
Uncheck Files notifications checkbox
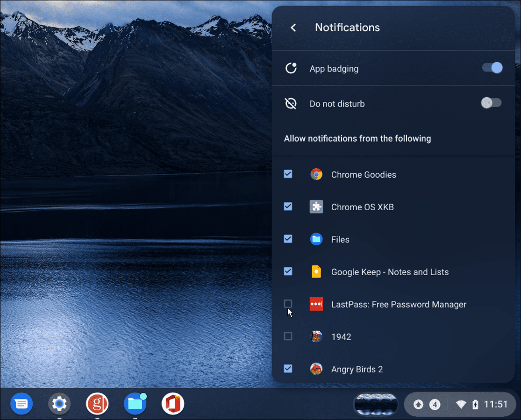[x=288, y=239]
